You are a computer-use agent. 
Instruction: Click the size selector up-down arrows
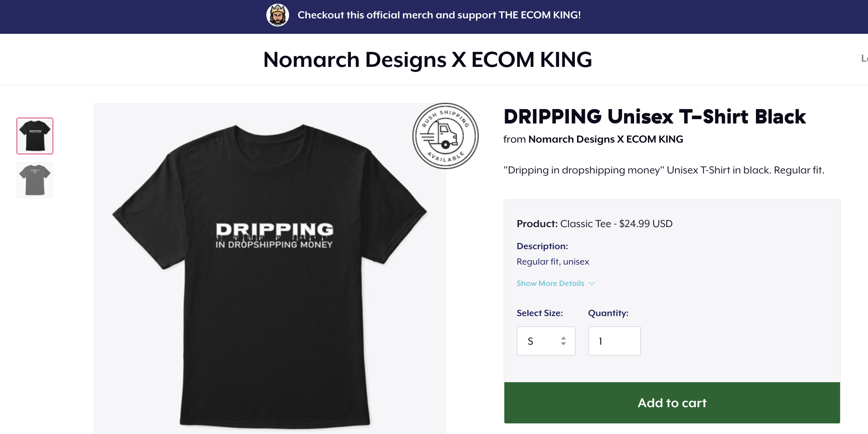click(563, 341)
